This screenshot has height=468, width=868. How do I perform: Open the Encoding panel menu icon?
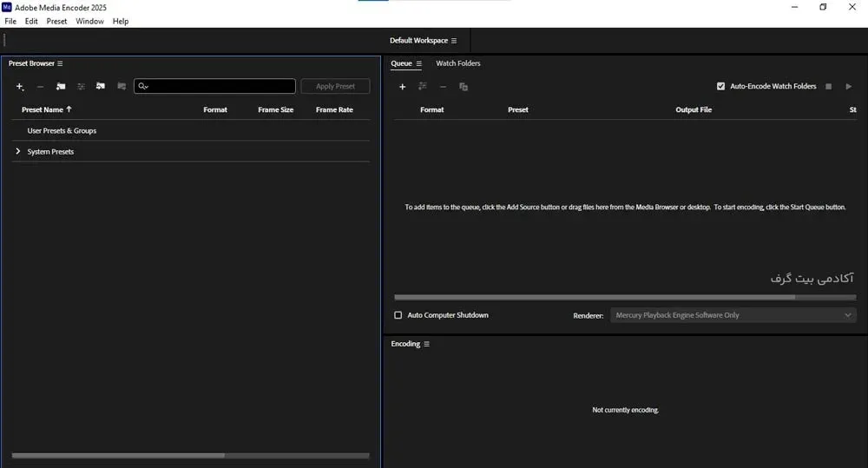coord(426,344)
